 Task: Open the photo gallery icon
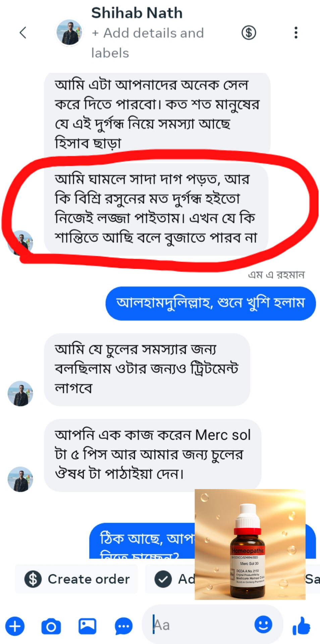click(87, 626)
